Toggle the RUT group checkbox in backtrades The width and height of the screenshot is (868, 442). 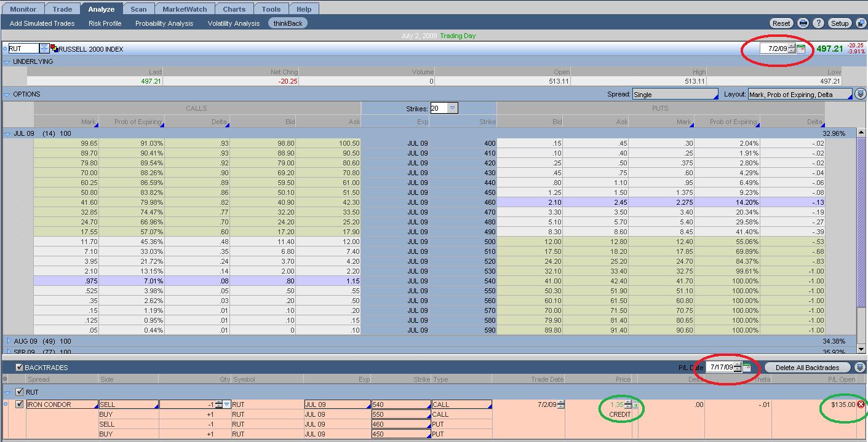coord(19,392)
